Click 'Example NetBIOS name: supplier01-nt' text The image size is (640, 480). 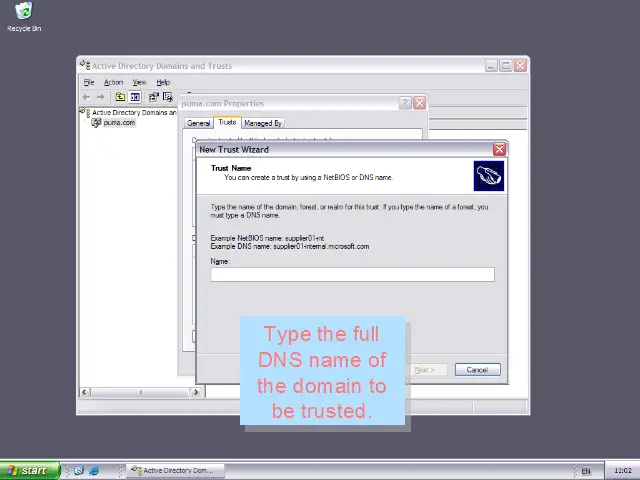[x=267, y=238]
